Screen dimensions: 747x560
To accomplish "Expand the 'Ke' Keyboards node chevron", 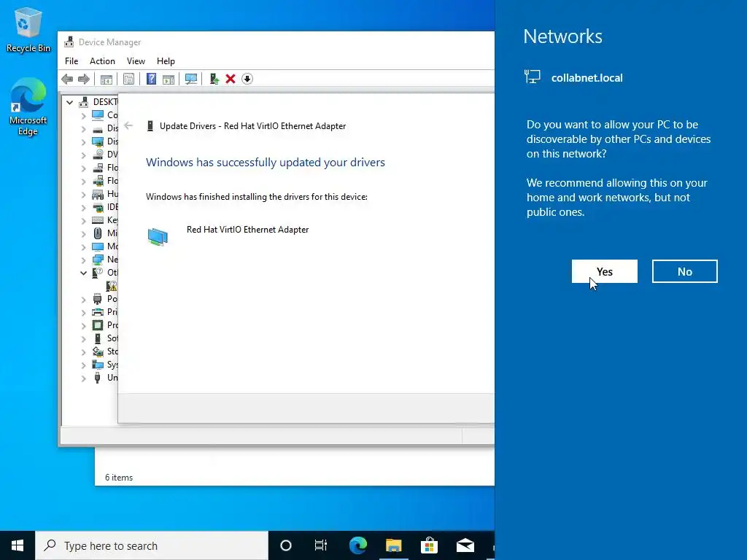I will (84, 220).
